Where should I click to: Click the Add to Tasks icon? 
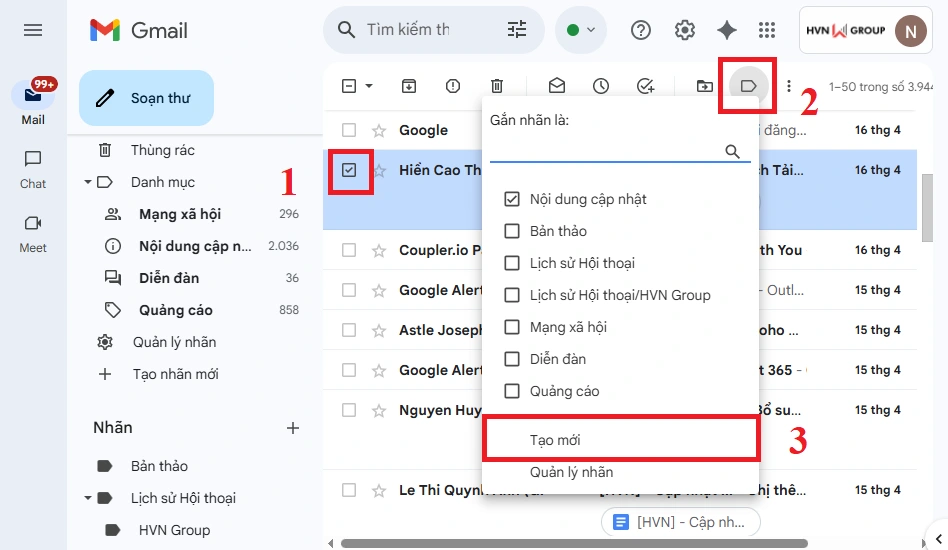point(645,86)
